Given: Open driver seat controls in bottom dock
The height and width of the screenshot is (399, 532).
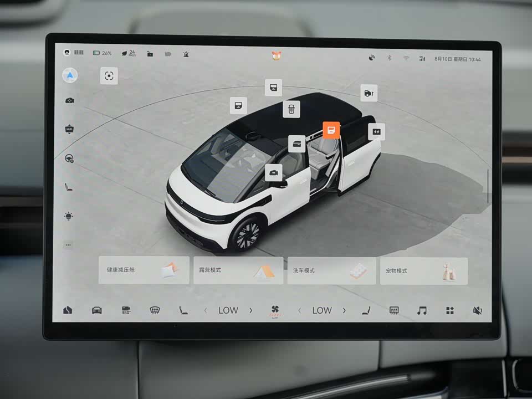Looking at the screenshot, I should [183, 310].
